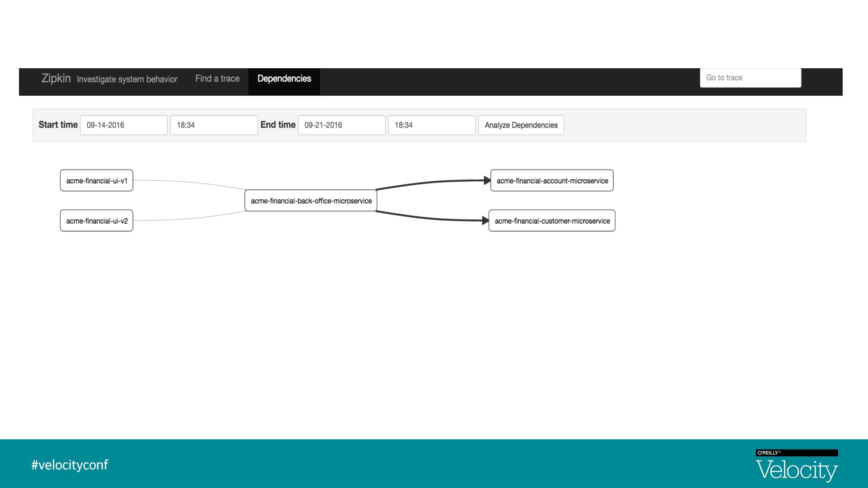The height and width of the screenshot is (488, 868).
Task: Select the acme-financial-ui-v2 node
Action: pos(97,221)
